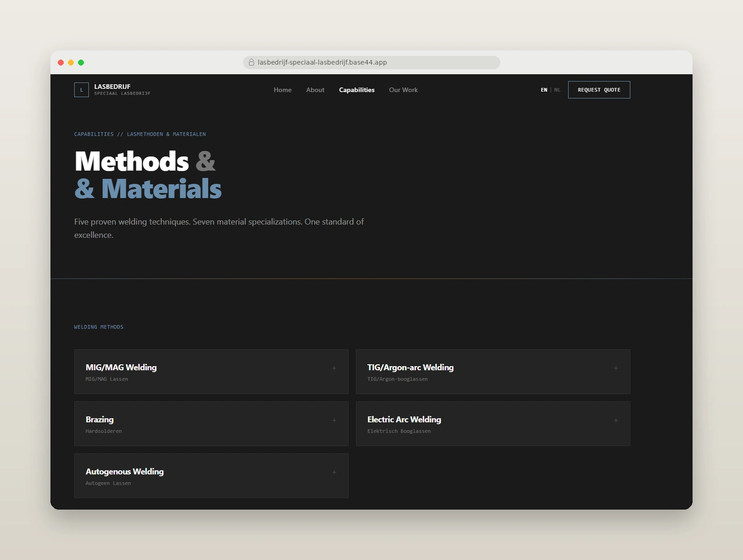Click the Autogenous Welding title
Viewport: 743px width, 560px height.
click(x=125, y=472)
